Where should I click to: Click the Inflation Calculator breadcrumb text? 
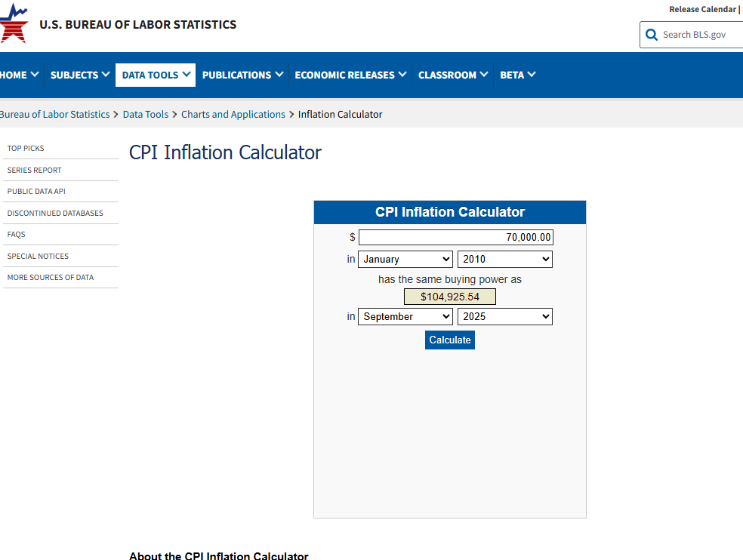click(341, 114)
